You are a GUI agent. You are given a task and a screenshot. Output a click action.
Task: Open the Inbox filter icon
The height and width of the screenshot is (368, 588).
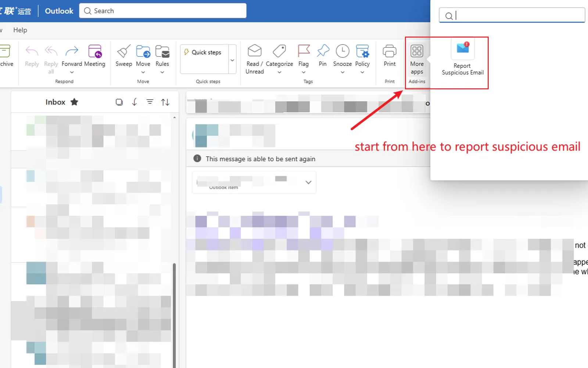point(150,102)
